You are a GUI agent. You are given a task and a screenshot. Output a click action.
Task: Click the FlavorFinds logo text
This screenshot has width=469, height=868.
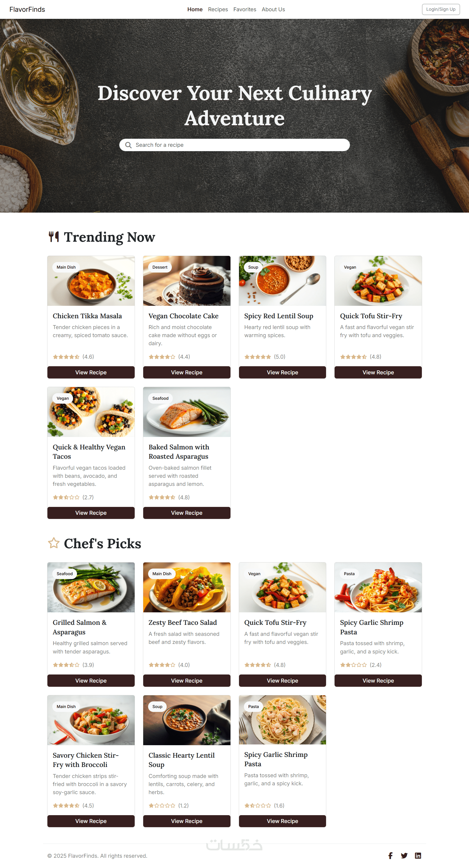click(27, 10)
